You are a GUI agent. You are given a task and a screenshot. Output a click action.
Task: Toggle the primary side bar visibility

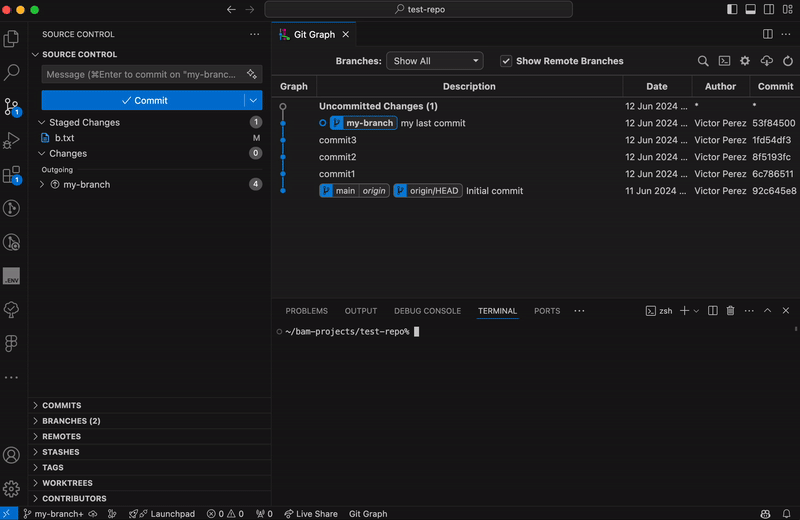[x=732, y=9]
